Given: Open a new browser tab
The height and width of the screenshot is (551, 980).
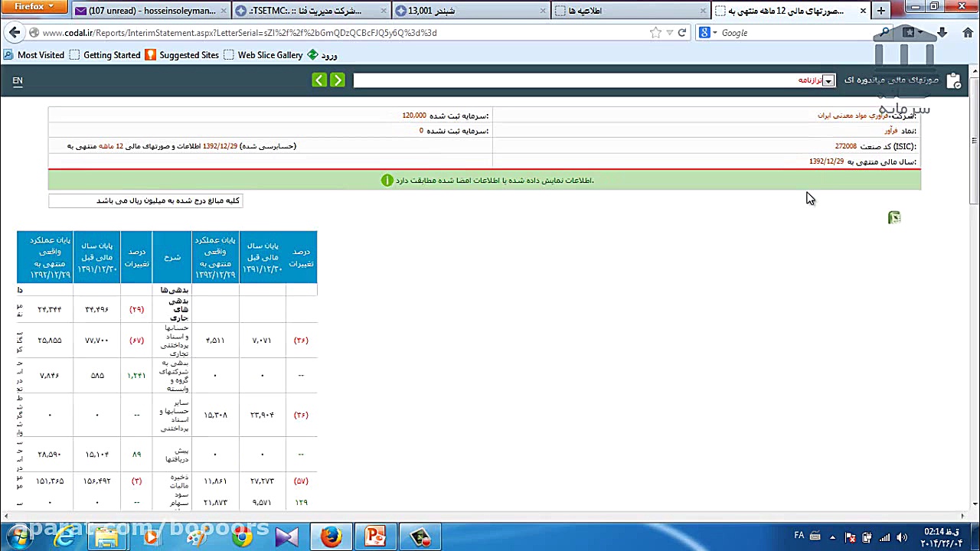Looking at the screenshot, I should 881,11.
